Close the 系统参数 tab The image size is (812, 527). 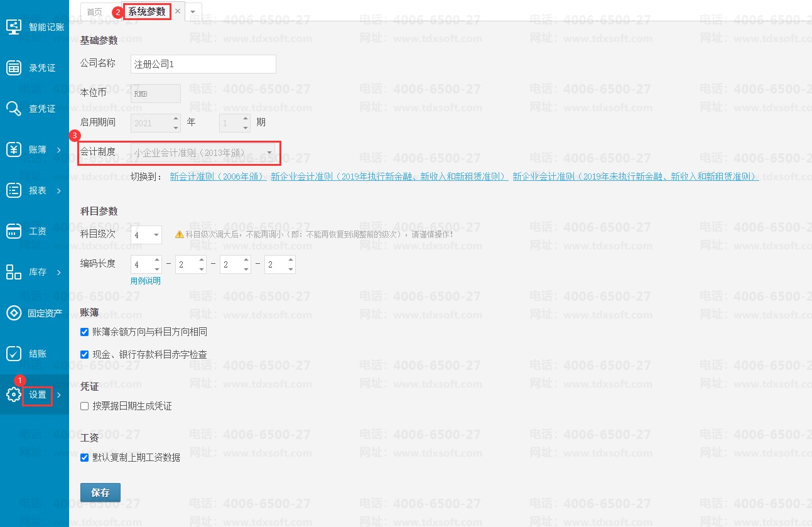(178, 11)
